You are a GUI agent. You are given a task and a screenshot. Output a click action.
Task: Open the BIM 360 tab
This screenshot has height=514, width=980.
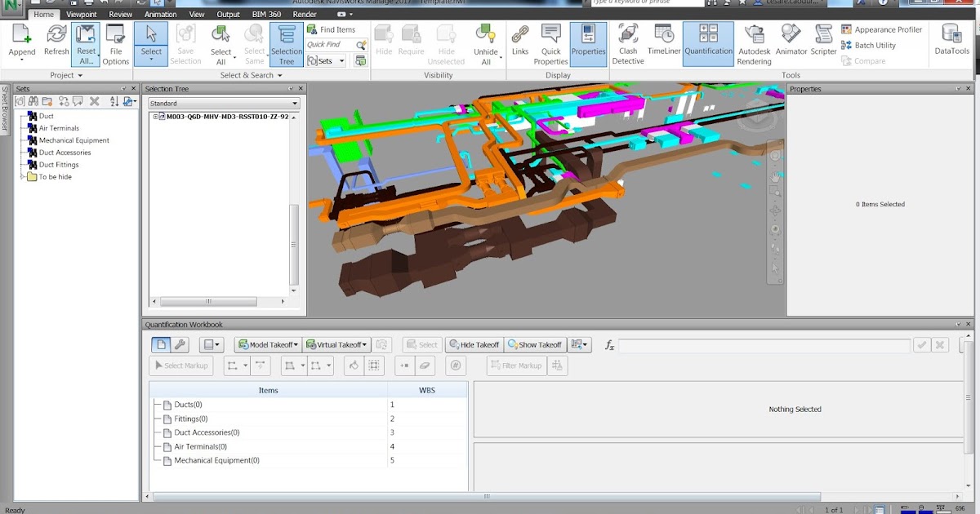pyautogui.click(x=268, y=14)
